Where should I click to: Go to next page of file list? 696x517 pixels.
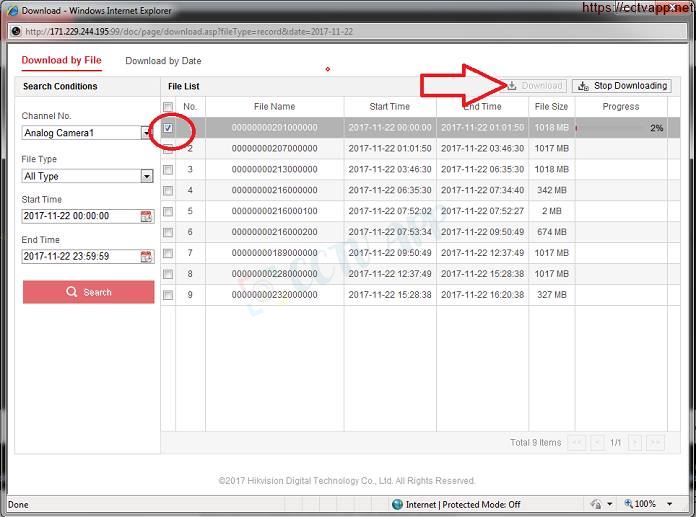tap(636, 442)
